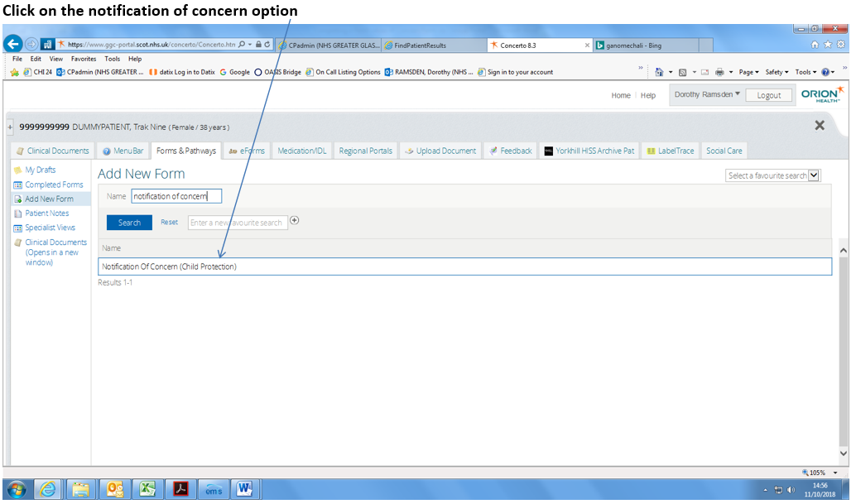Click the browser back arrow button
The height and width of the screenshot is (504, 856).
(x=14, y=44)
